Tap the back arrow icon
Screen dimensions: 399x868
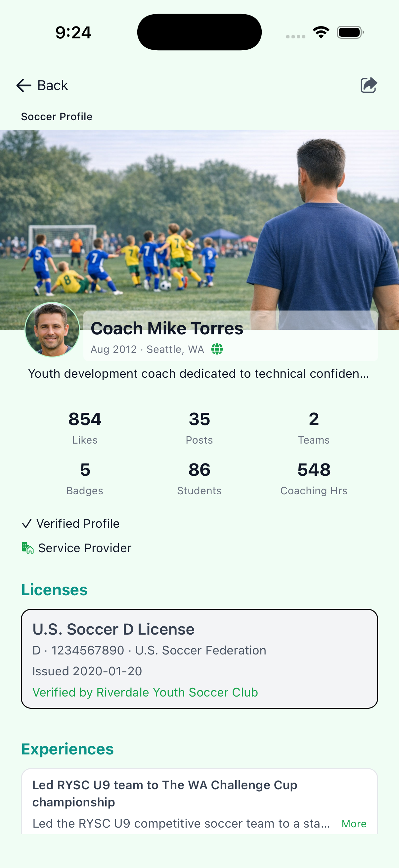(x=23, y=85)
